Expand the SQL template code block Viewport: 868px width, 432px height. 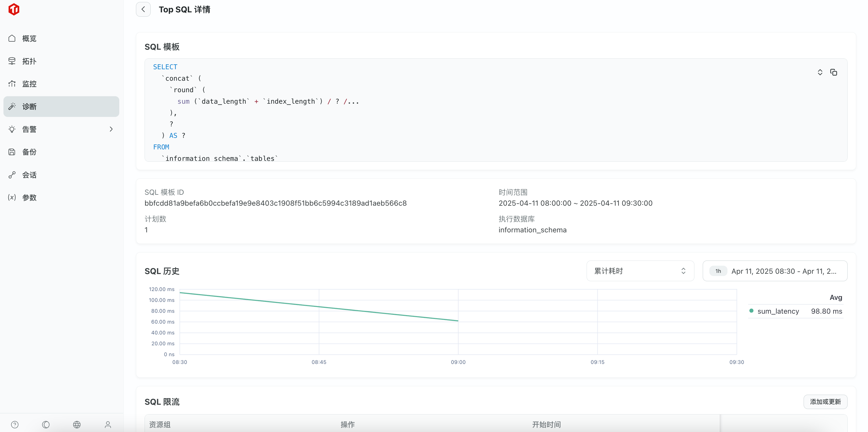point(820,72)
